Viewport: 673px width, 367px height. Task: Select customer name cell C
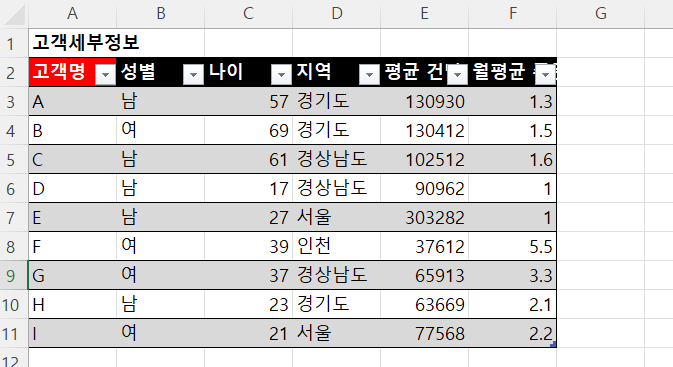73,159
